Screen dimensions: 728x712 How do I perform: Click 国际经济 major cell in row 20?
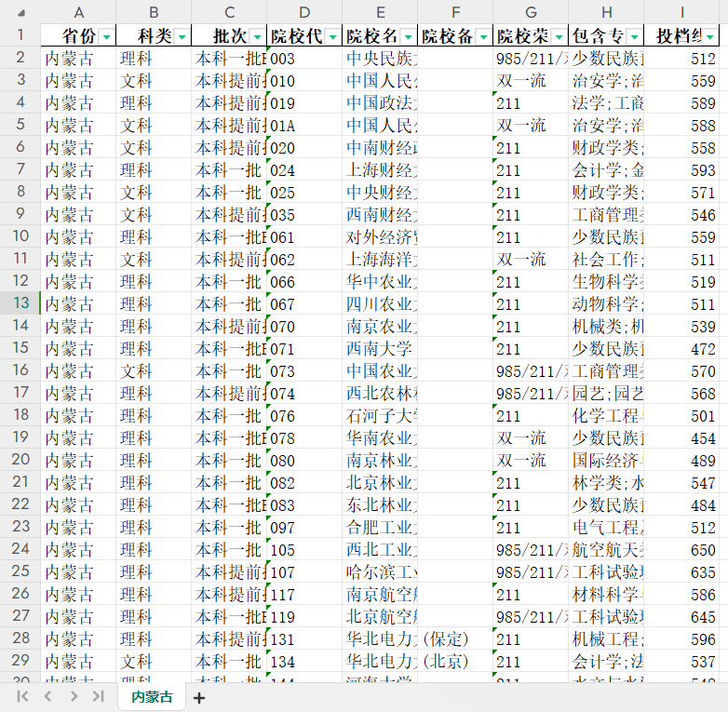pyautogui.click(x=606, y=460)
